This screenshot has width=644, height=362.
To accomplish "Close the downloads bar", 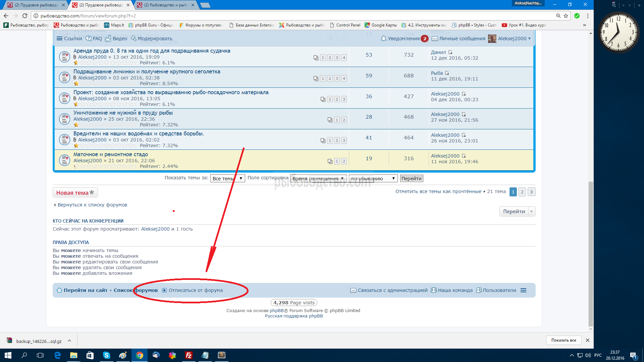I will [588, 340].
